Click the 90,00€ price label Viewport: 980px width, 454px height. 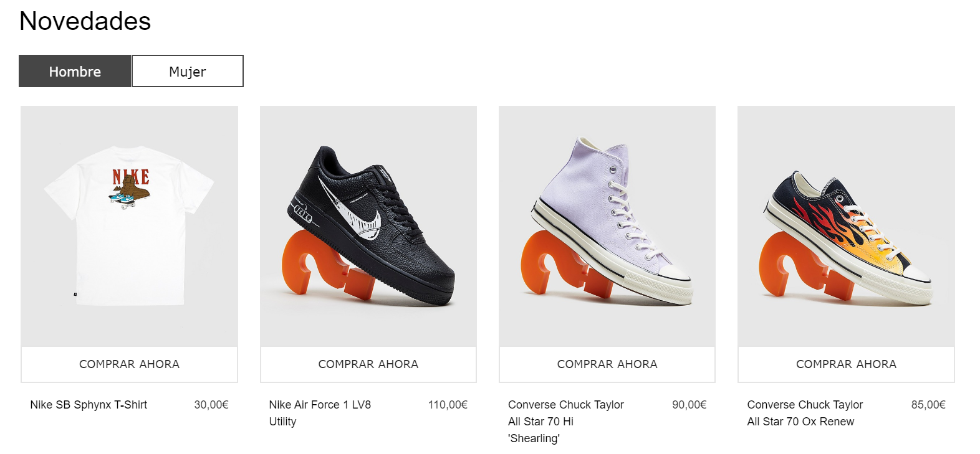[689, 405]
